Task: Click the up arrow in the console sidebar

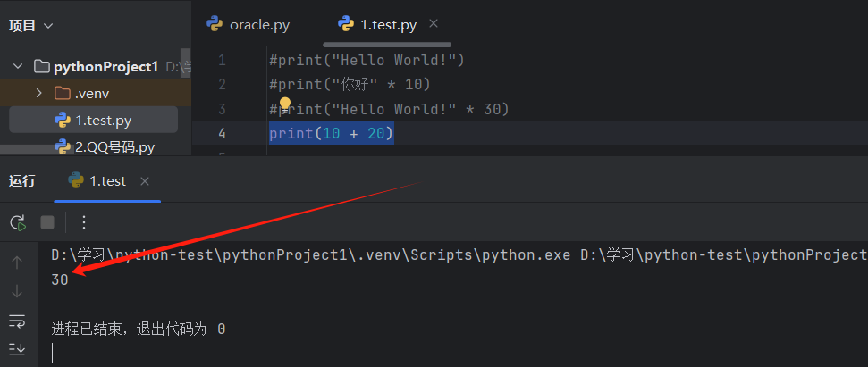Action: coord(17,262)
